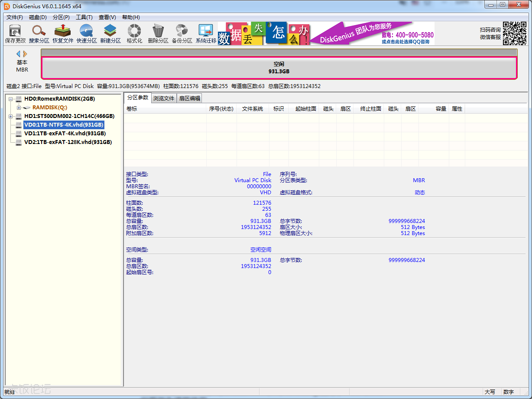This screenshot has height=399, width=532.
Task: Select the 空闲 931.3GB partition bar
Action: click(279, 66)
